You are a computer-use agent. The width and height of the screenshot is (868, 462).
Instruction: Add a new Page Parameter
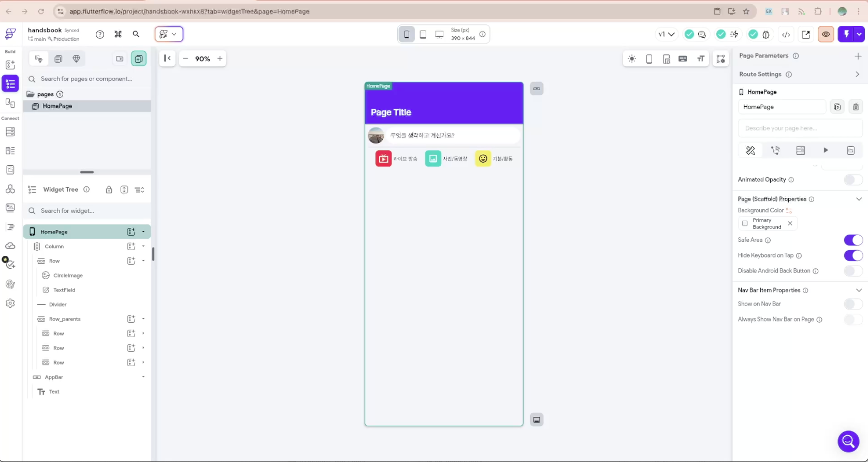[x=858, y=56]
